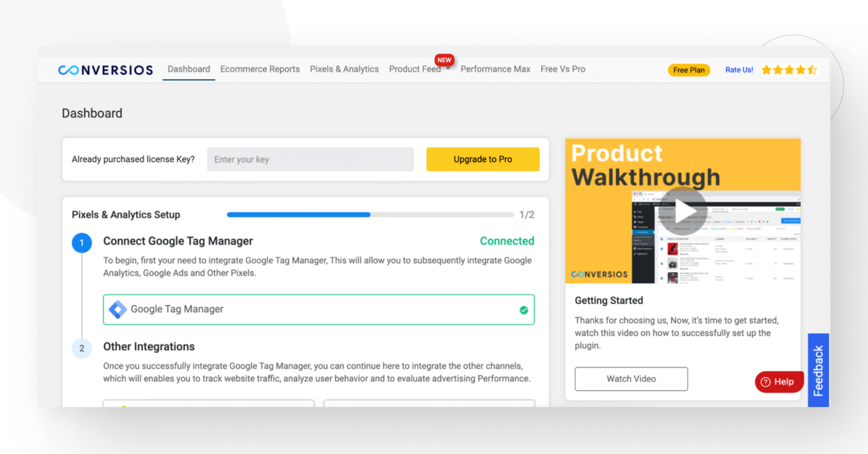Click the step 2 circle for Other Integrations

[x=82, y=348]
